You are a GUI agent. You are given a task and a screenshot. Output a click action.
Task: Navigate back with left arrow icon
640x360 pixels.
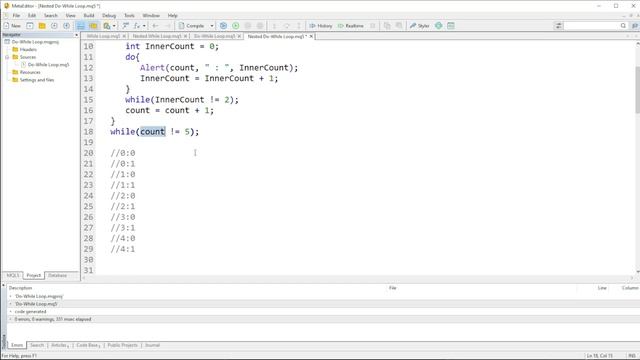[x=155, y=26]
